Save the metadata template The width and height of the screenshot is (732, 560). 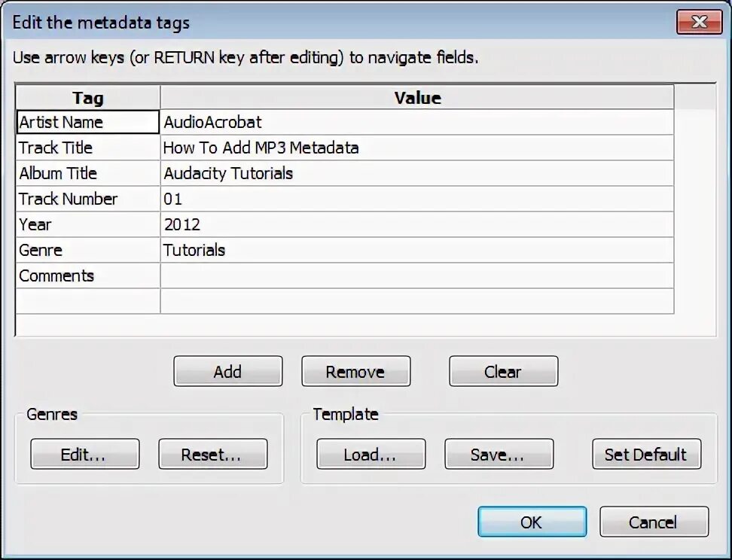tap(499, 454)
